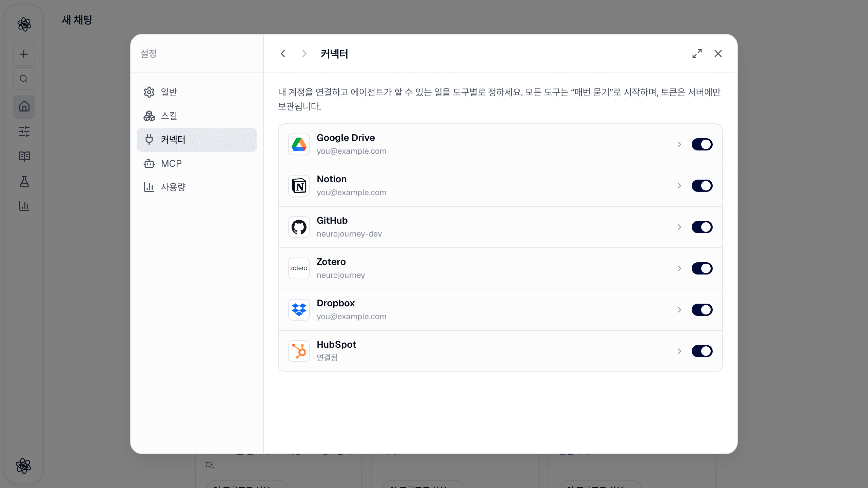Viewport: 868px width, 488px height.
Task: Click the bar chart icon in left sidebar
Action: (x=24, y=206)
